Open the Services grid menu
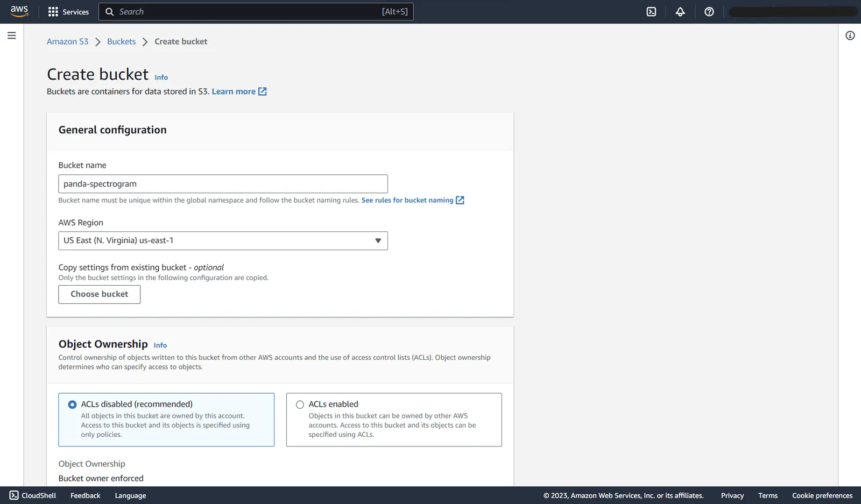Viewport: 861px width, 504px height. click(53, 12)
